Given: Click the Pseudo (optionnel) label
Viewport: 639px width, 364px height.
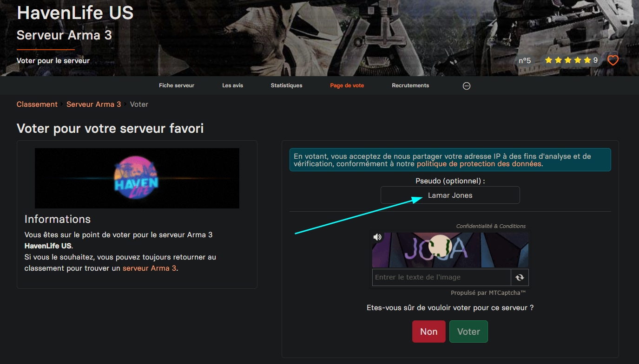Looking at the screenshot, I should tap(450, 181).
